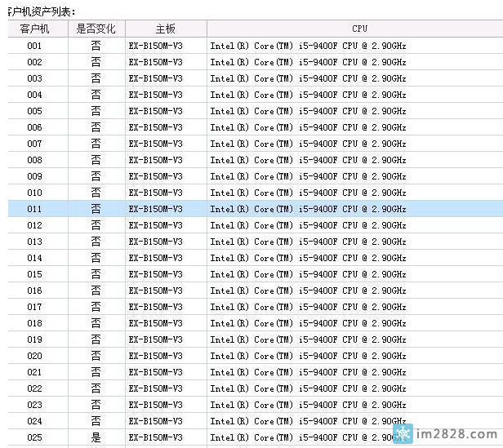
Task: Click client number 013
Action: point(34,242)
